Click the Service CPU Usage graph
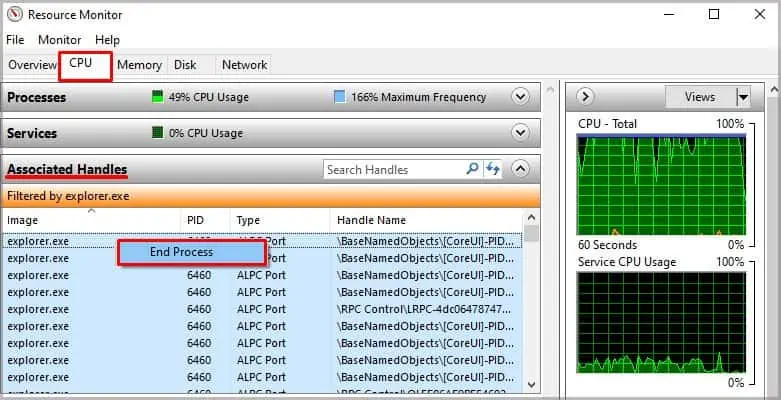This screenshot has width=781, height=400. point(661,322)
